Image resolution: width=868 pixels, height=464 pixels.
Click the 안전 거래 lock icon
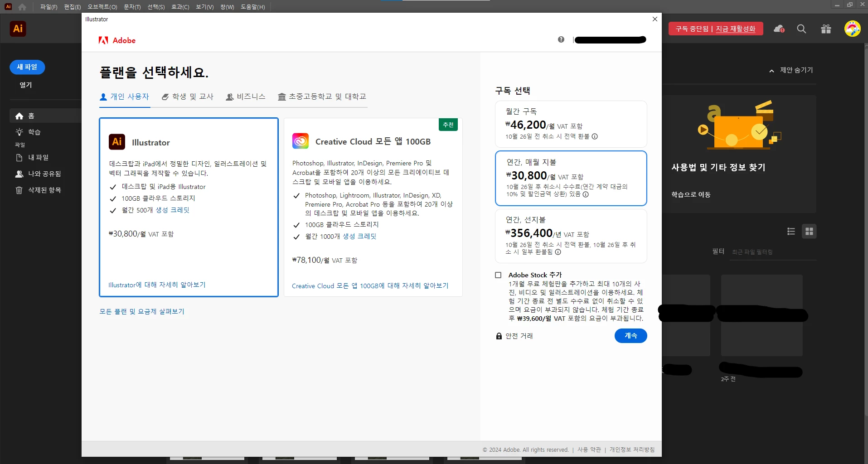(x=499, y=336)
